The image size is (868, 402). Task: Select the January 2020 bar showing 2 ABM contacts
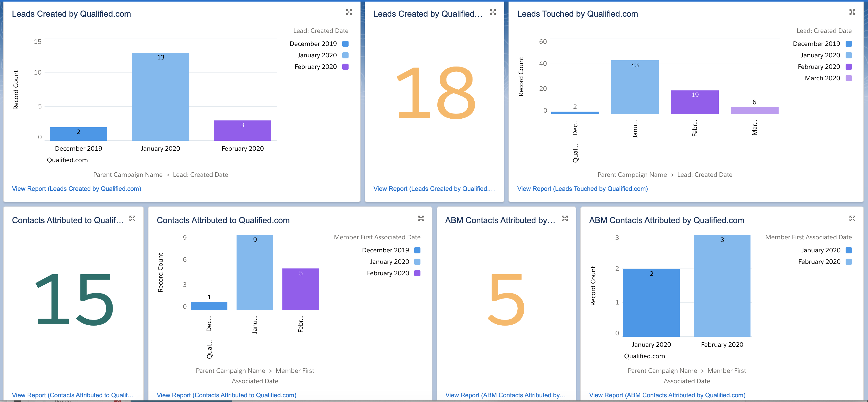click(651, 302)
